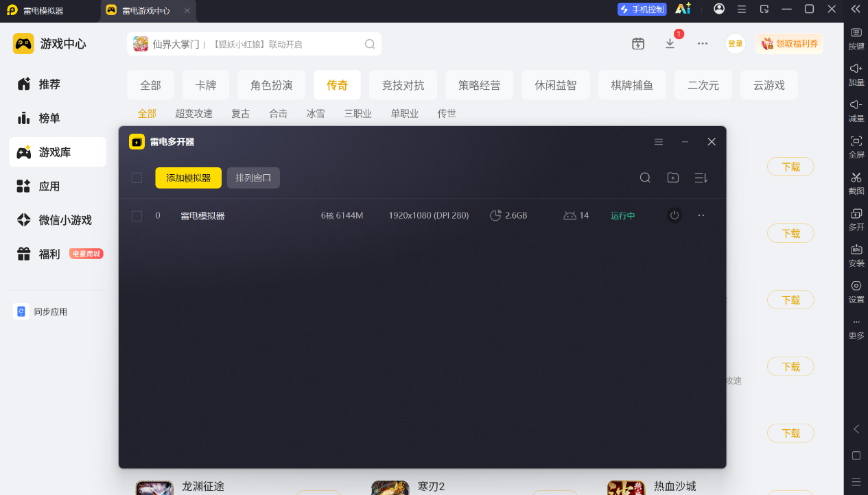Select the 休闲益智 category tab
Screen dimensions: 868x495
pyautogui.click(x=556, y=85)
